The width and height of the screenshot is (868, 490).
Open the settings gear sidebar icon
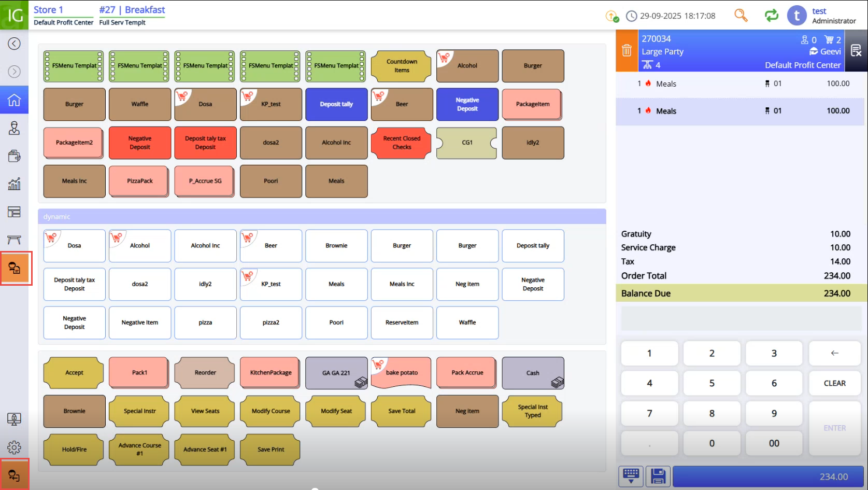pos(14,447)
